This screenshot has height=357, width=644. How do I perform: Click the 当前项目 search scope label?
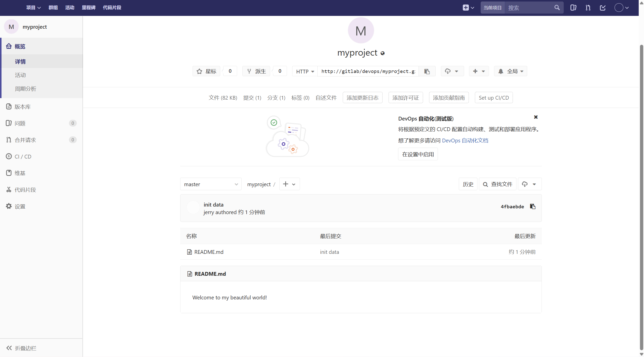click(493, 8)
